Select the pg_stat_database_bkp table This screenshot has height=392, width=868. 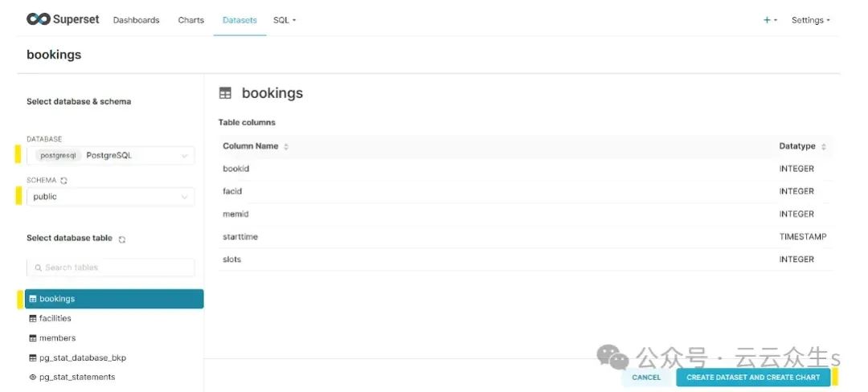(82, 358)
